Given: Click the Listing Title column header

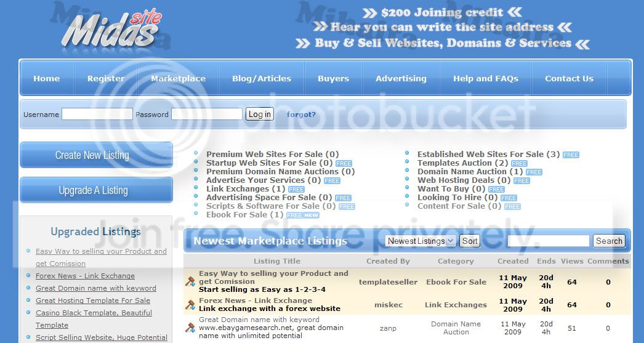Looking at the screenshot, I should (x=277, y=261).
